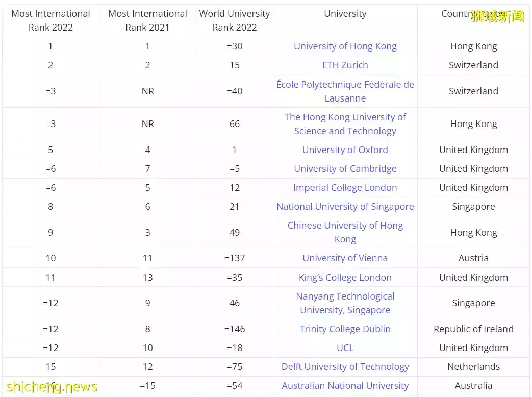Click world rank '49' in the Chinese University row

pyautogui.click(x=235, y=232)
